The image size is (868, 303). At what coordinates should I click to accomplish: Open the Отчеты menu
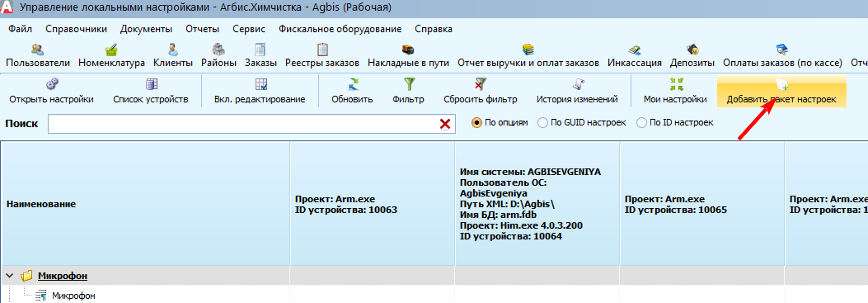pyautogui.click(x=203, y=30)
